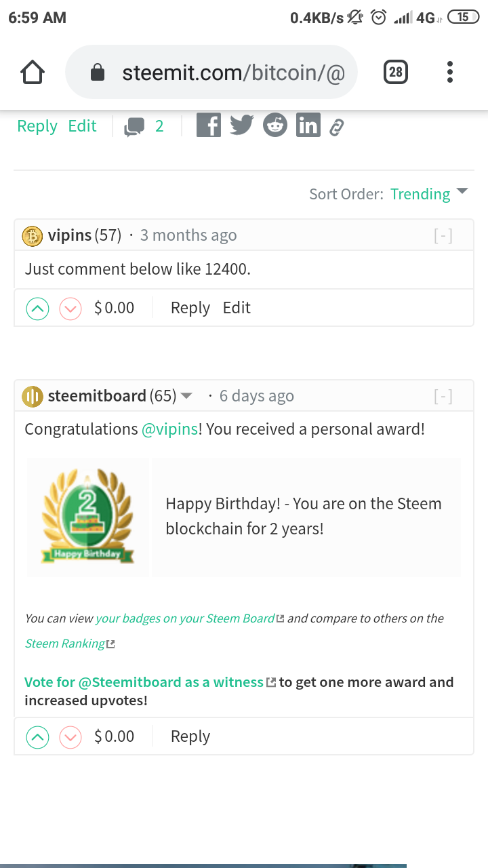Collapse steemitboard's comment via its minus control
This screenshot has height=868, width=488.
tap(443, 395)
